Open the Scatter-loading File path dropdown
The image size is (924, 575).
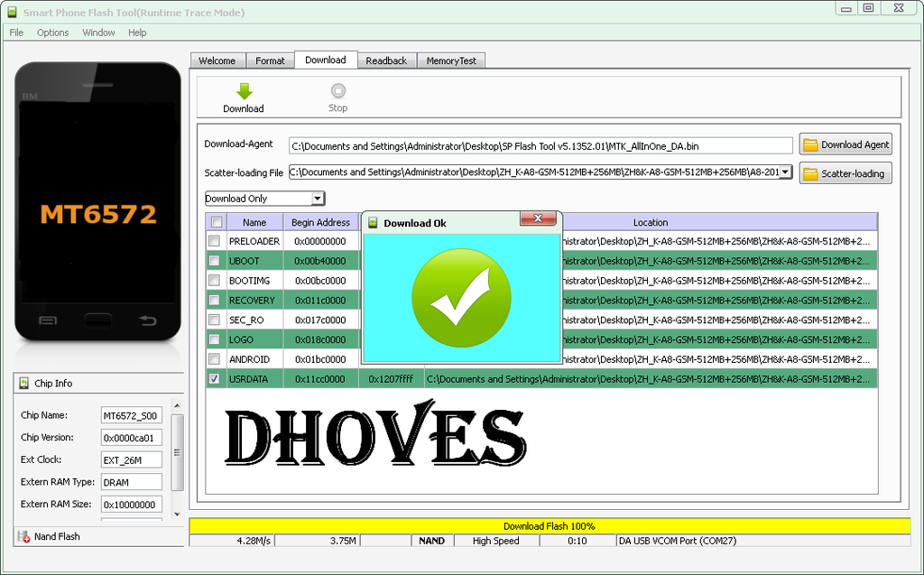(x=785, y=172)
